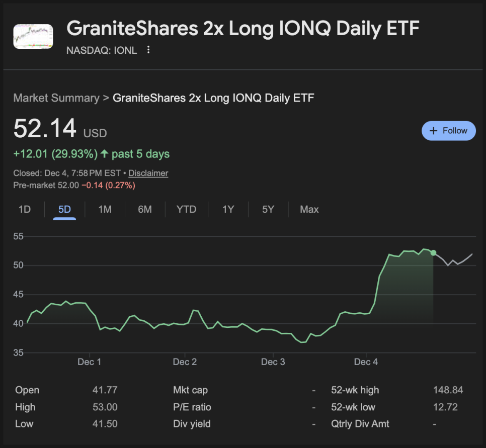Click the green closing price marker dot
The width and height of the screenshot is (486, 448).
click(434, 253)
